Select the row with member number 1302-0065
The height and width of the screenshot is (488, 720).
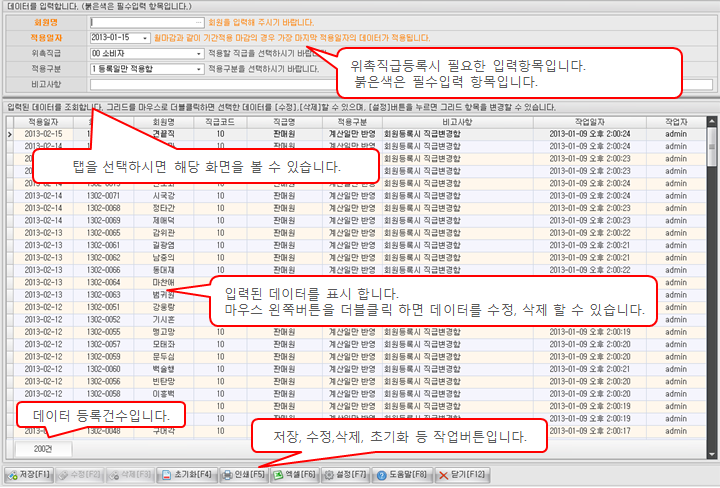coord(360,233)
